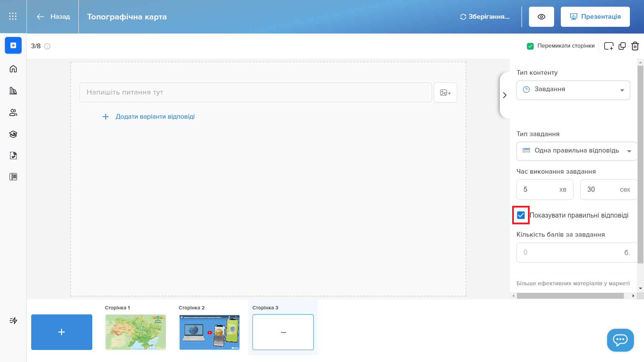This screenshot has width=644, height=362.
Task: Open the users sidebar icon
Action: [x=13, y=113]
